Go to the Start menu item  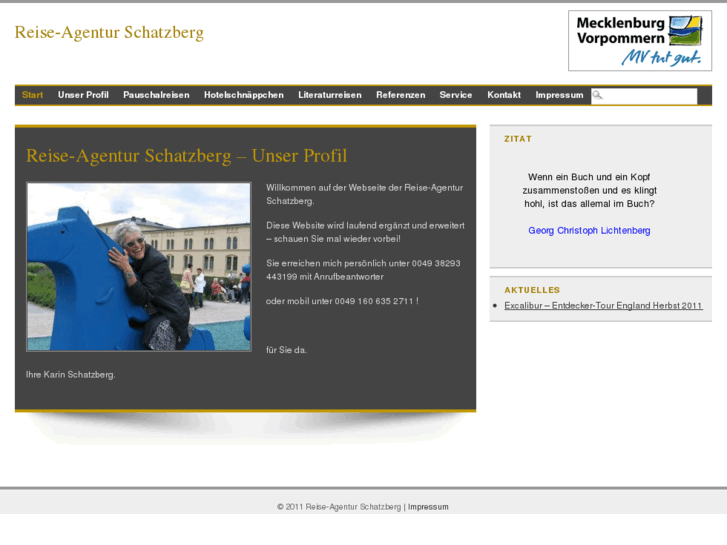pos(32,95)
